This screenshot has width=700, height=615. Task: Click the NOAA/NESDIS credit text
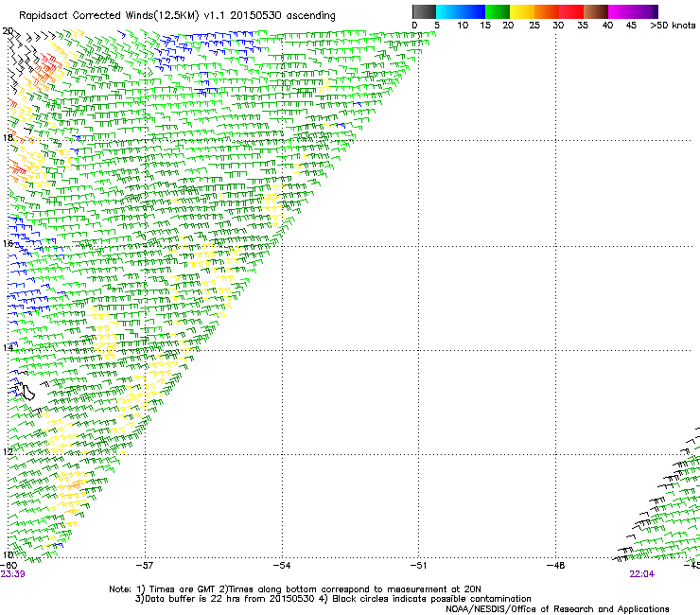pyautogui.click(x=557, y=609)
